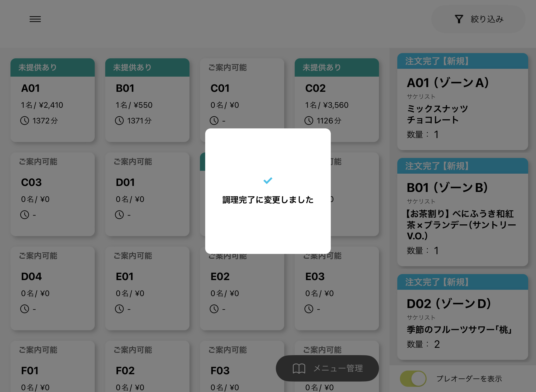Screen dimensions: 536x392
Task: Click the 調理完了に変更しました message
Action: [268, 200]
